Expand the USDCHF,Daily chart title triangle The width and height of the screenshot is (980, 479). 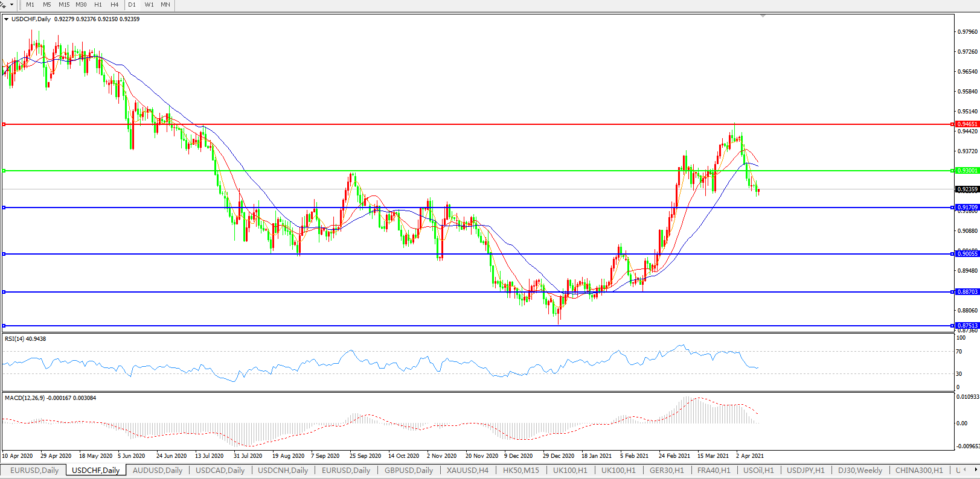7,19
